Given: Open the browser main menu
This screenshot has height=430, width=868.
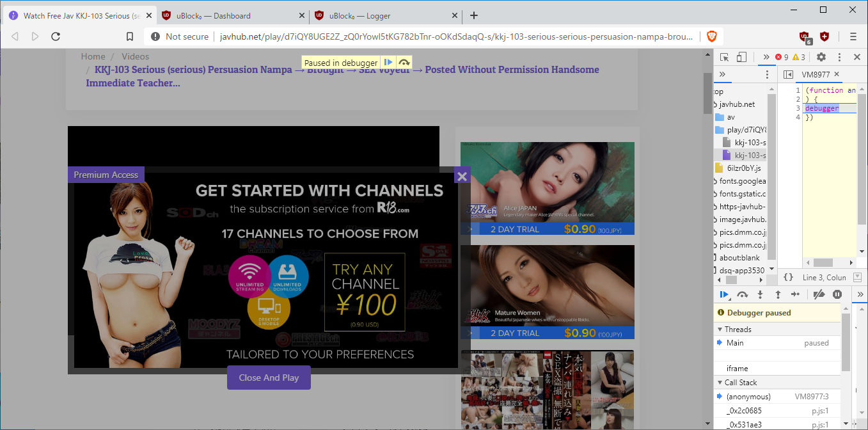Looking at the screenshot, I should coord(853,36).
